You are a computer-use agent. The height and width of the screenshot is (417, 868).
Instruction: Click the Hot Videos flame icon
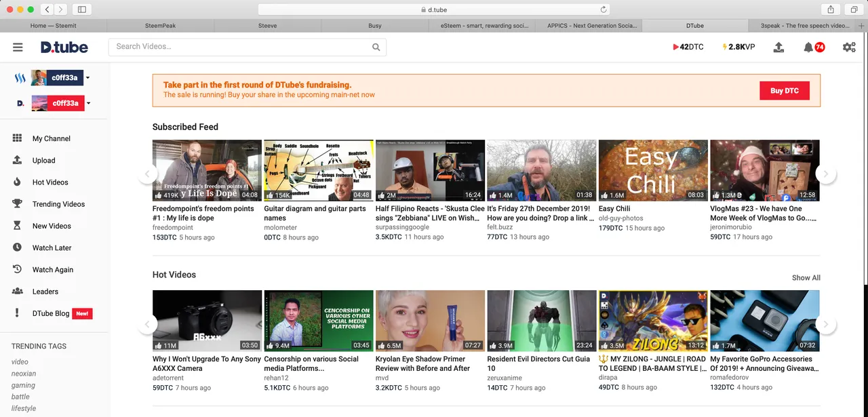18,182
